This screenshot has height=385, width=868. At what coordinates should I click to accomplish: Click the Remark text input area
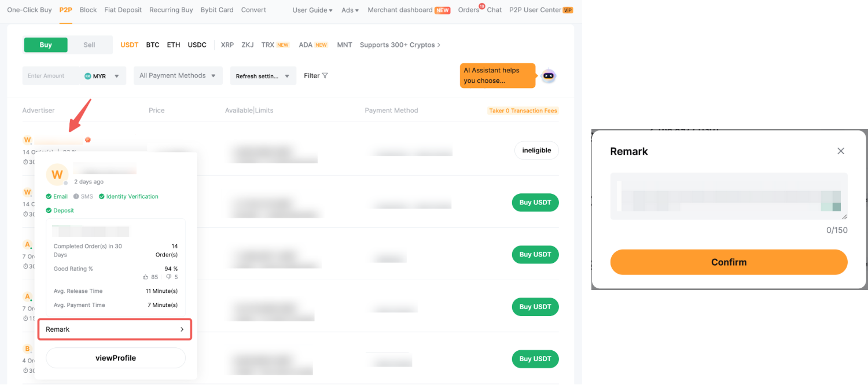tap(728, 196)
